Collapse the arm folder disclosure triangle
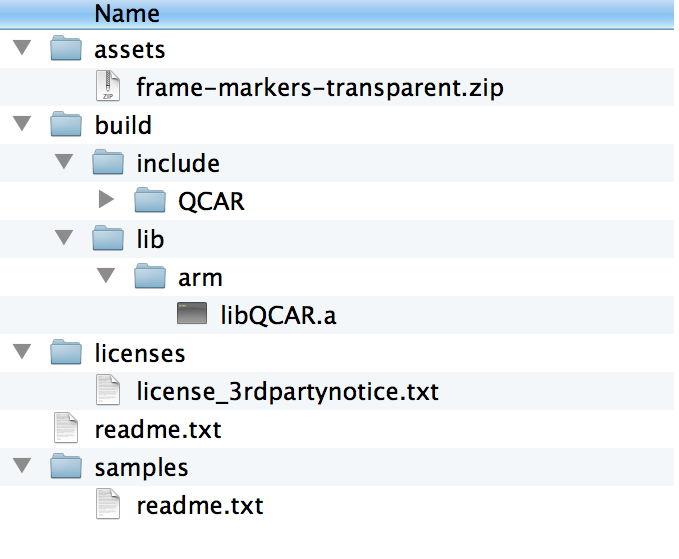The width and height of the screenshot is (679, 559). click(106, 275)
